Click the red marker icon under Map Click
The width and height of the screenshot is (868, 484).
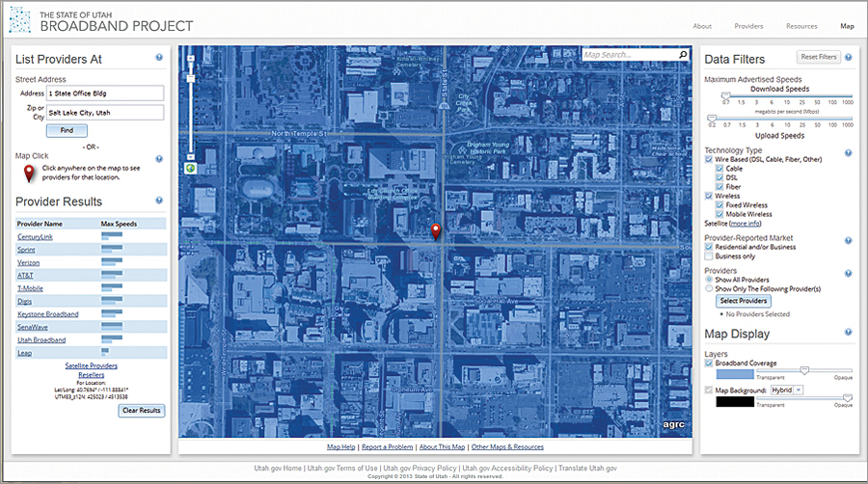coord(29,174)
